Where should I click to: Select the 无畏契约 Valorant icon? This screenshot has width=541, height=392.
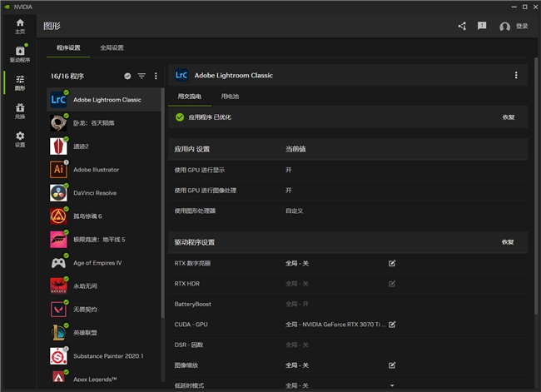(58, 309)
